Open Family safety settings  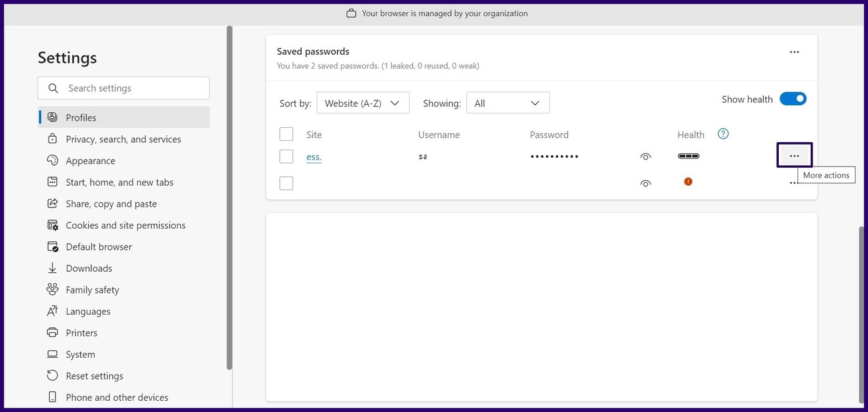pos(123,289)
